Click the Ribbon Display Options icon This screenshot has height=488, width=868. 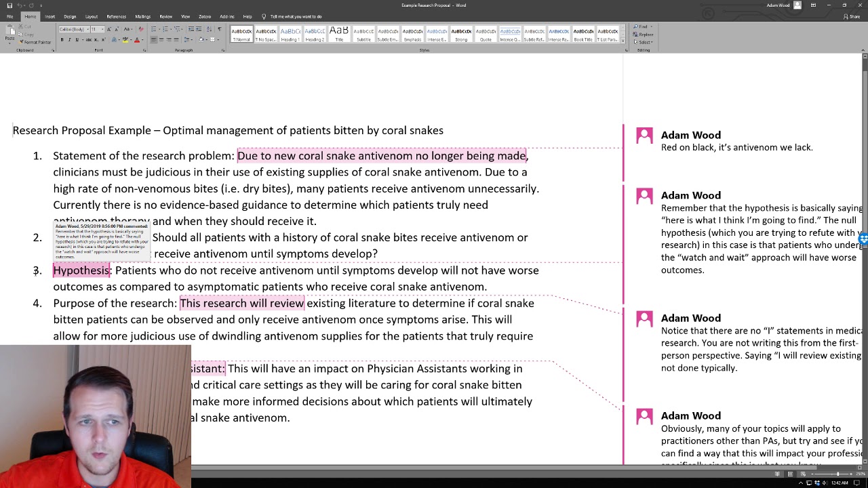(x=813, y=5)
